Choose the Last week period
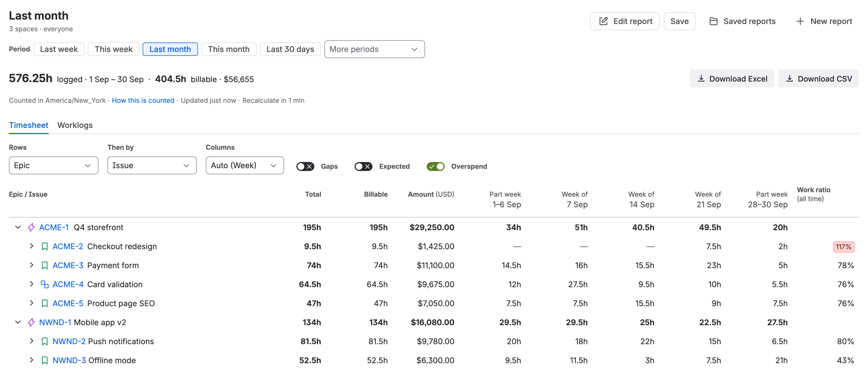Viewport: 868px width, 371px height. (x=59, y=49)
